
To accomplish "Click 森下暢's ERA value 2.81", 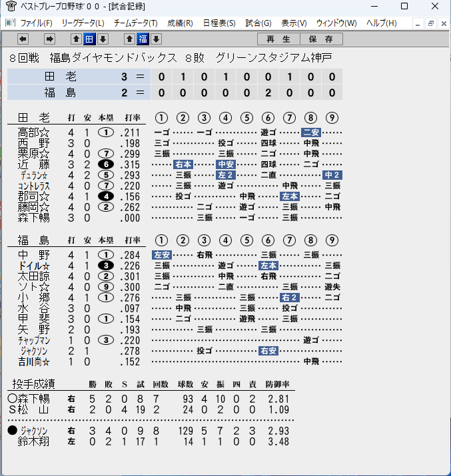I will pyautogui.click(x=278, y=399).
